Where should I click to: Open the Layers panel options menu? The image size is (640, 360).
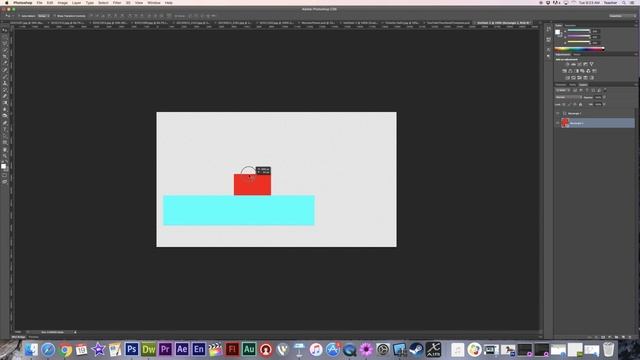(x=636, y=84)
